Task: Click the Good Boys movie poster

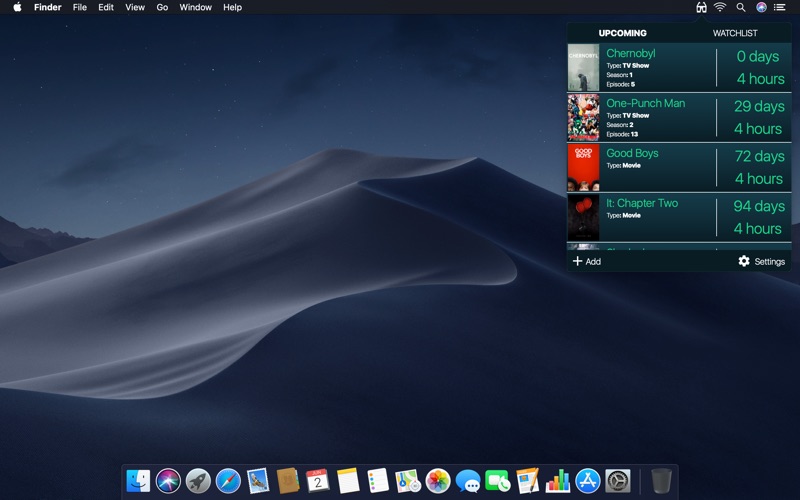Action: pyautogui.click(x=584, y=168)
